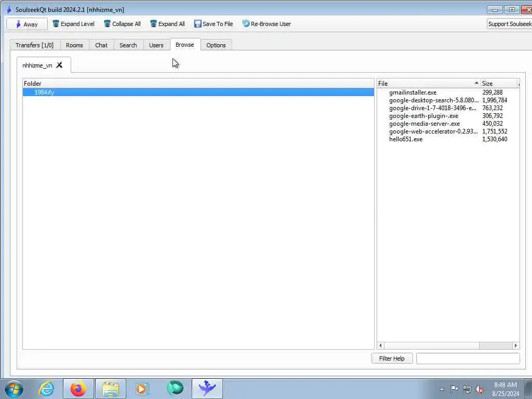Click the Soulseek bird taskbar icon

pos(207,389)
